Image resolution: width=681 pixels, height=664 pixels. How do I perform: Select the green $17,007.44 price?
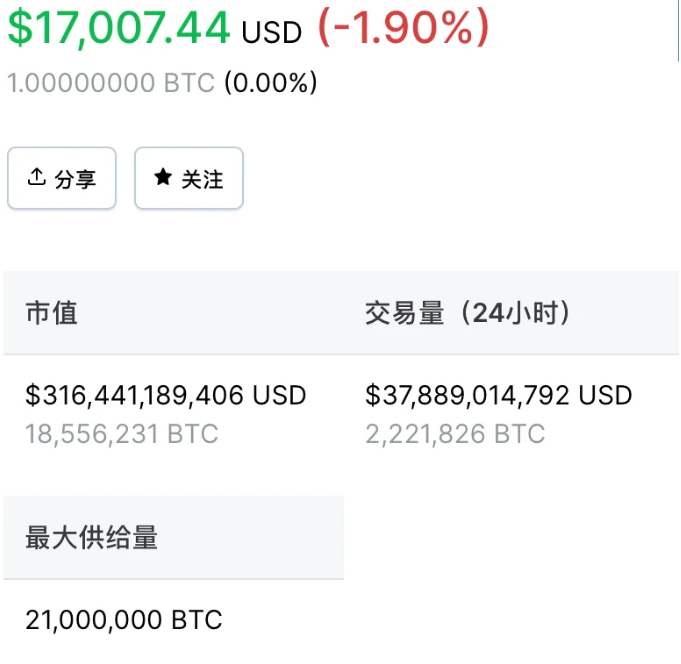119,28
